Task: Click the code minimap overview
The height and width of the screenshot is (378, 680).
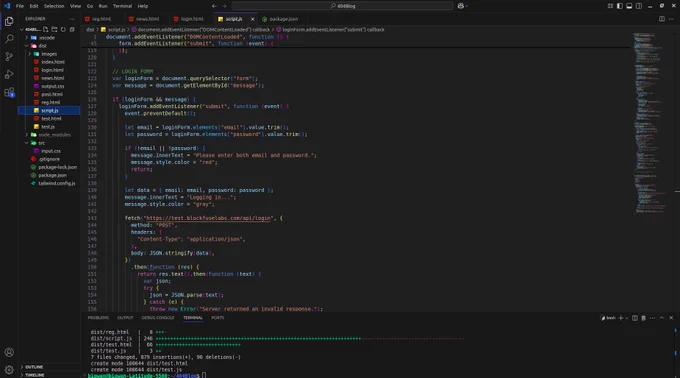Action: click(x=650, y=124)
